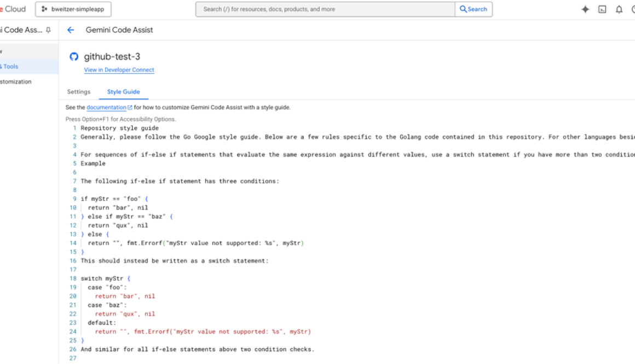Click line number 16 in editor gutter
Screen dimensions: 635x364
pos(73,261)
